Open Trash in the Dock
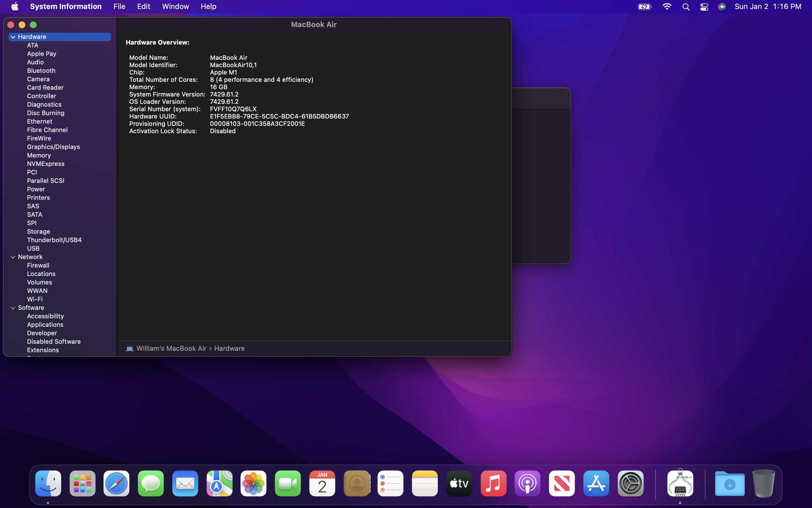The width and height of the screenshot is (812, 508). 764,484
